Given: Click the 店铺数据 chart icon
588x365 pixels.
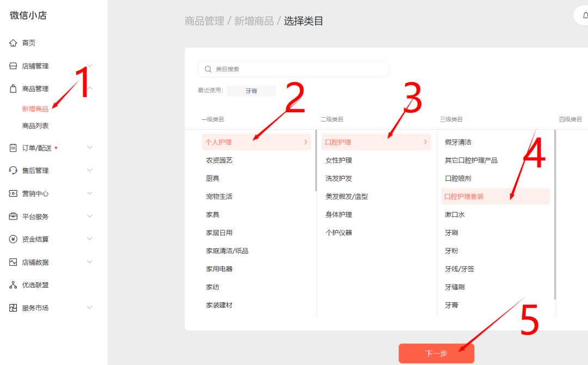Looking at the screenshot, I should click(x=13, y=262).
